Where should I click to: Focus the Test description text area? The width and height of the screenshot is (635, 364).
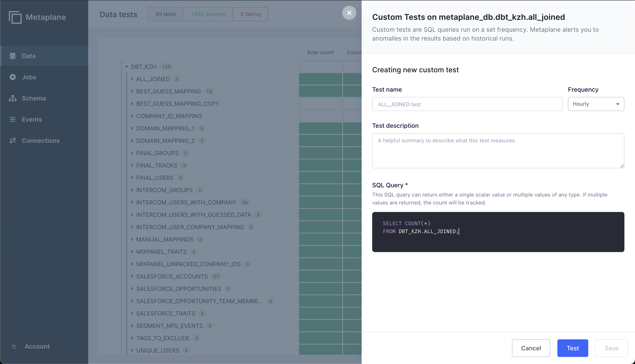[x=498, y=150]
